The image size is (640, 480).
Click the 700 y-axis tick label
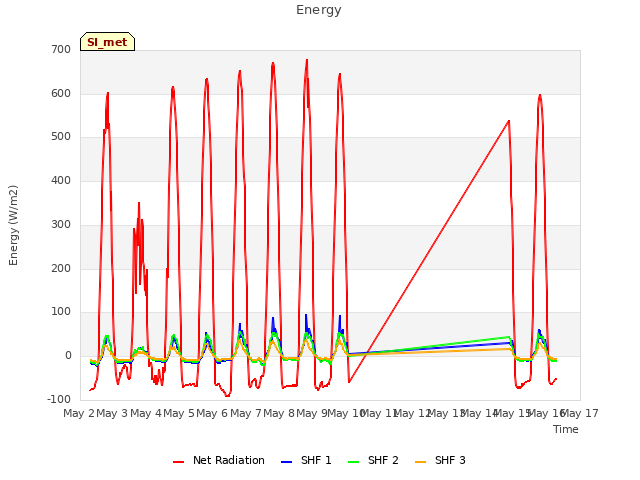click(61, 49)
